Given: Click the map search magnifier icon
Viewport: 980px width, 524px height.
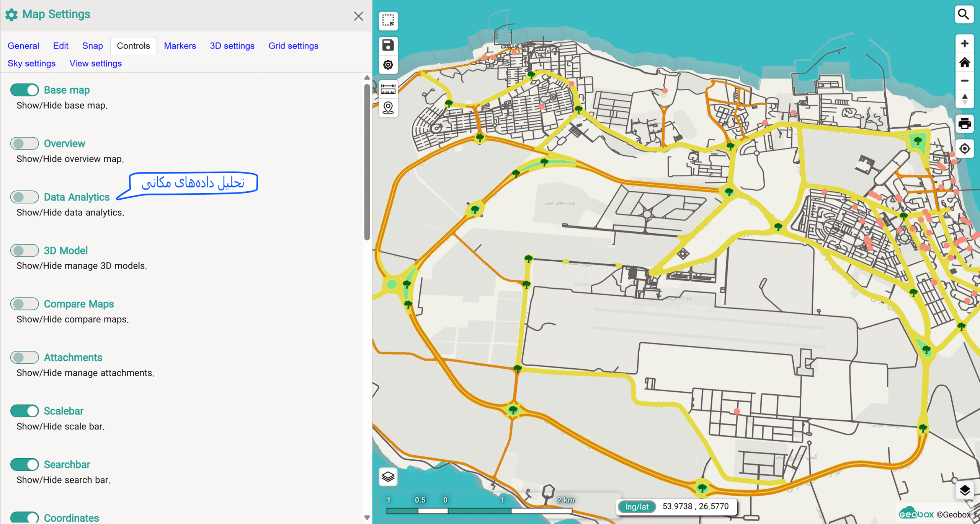Looking at the screenshot, I should [x=964, y=15].
